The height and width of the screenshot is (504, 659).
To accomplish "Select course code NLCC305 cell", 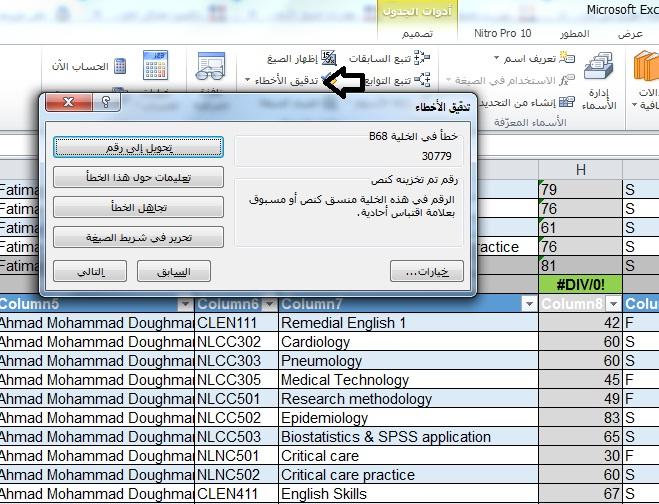I will coord(237,380).
